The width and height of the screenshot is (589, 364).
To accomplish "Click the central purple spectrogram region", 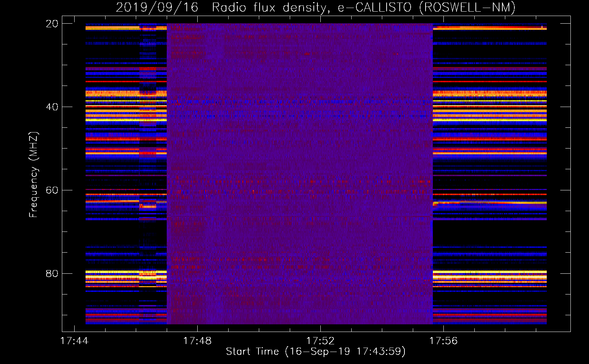I will point(300,174).
